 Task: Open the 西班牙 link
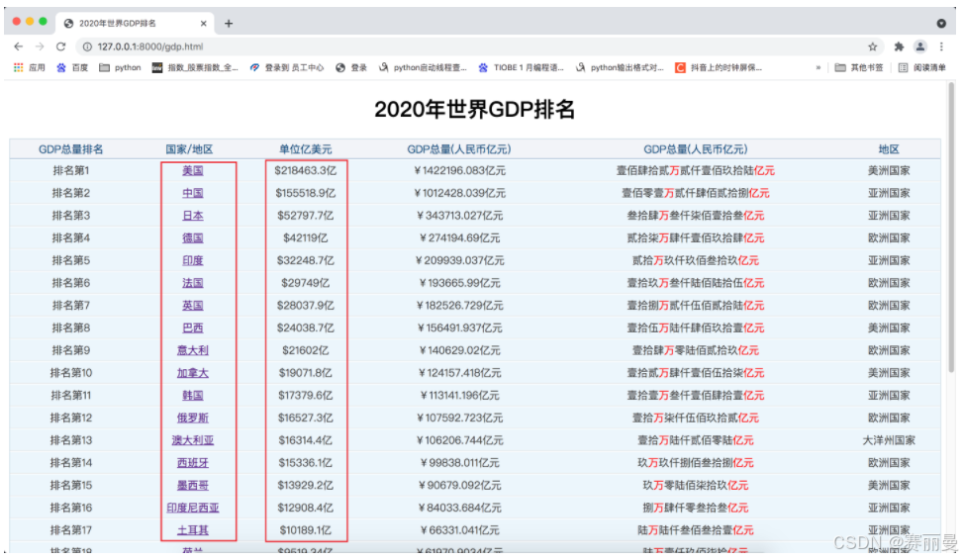pos(193,463)
